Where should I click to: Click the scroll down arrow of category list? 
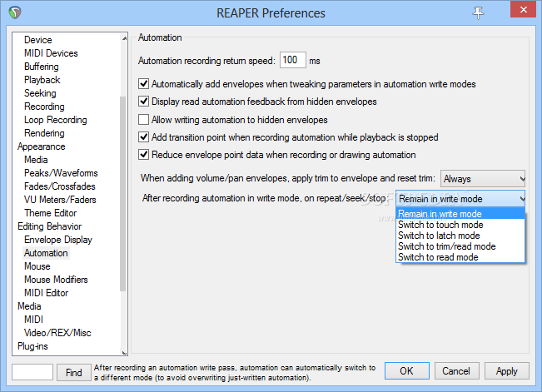coord(124,352)
